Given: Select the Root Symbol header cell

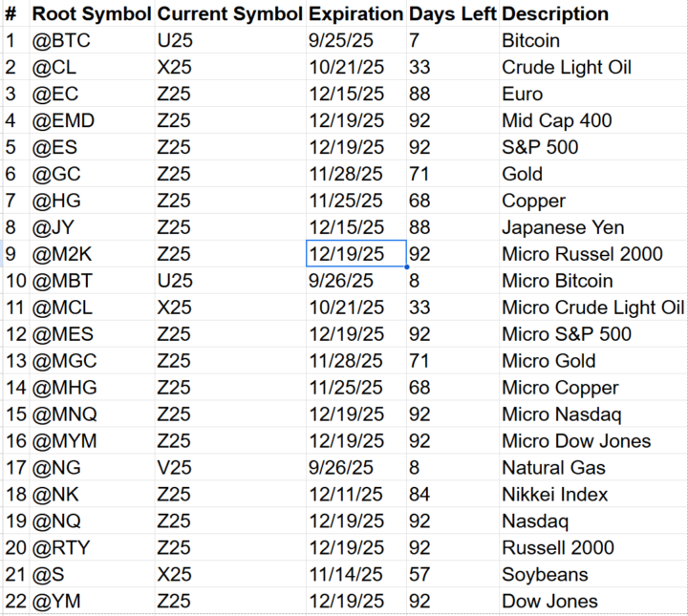Looking at the screenshot, I should coord(92,13).
